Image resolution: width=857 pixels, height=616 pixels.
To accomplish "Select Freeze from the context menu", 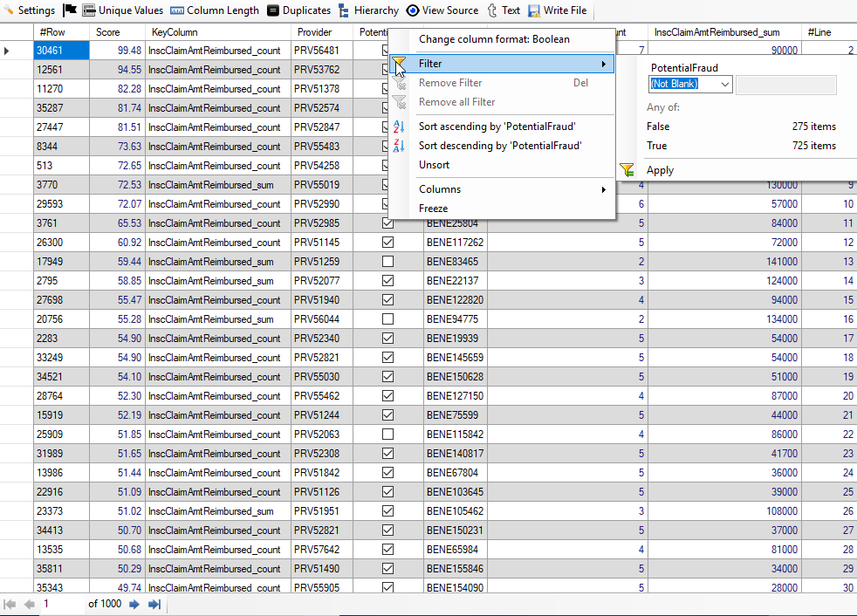I will [x=434, y=209].
